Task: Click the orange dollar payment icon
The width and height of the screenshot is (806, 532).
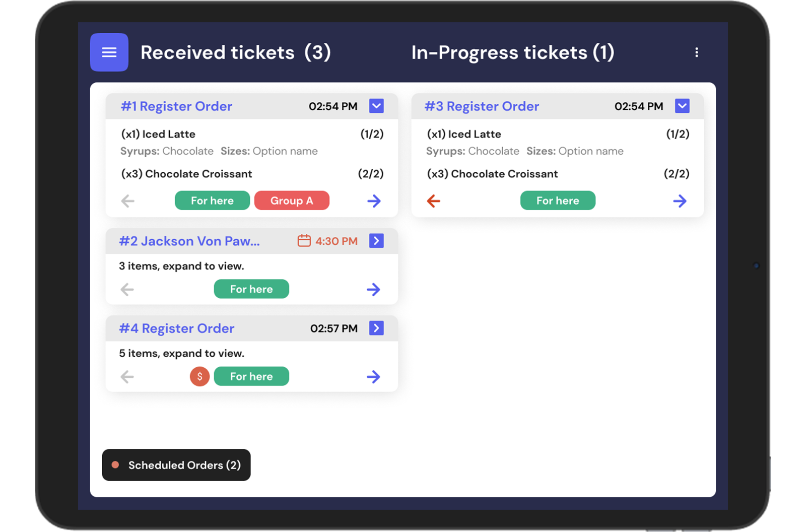Action: point(199,376)
